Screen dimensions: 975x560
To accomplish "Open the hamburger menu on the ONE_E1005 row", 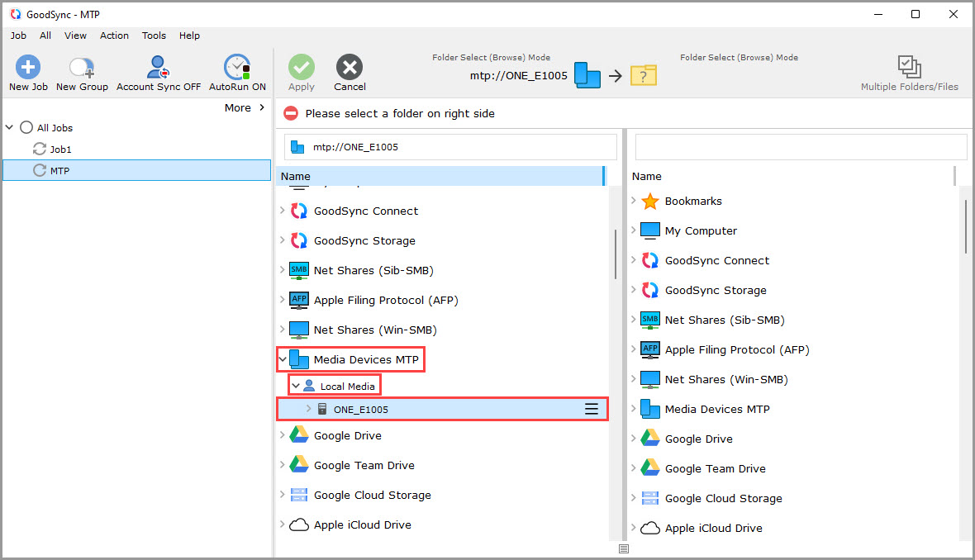I will (x=591, y=408).
